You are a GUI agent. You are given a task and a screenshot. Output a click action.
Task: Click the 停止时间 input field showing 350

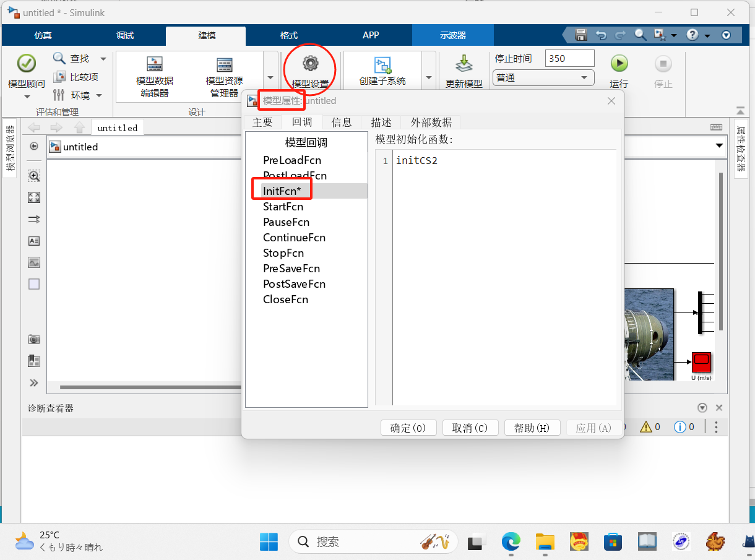point(569,59)
